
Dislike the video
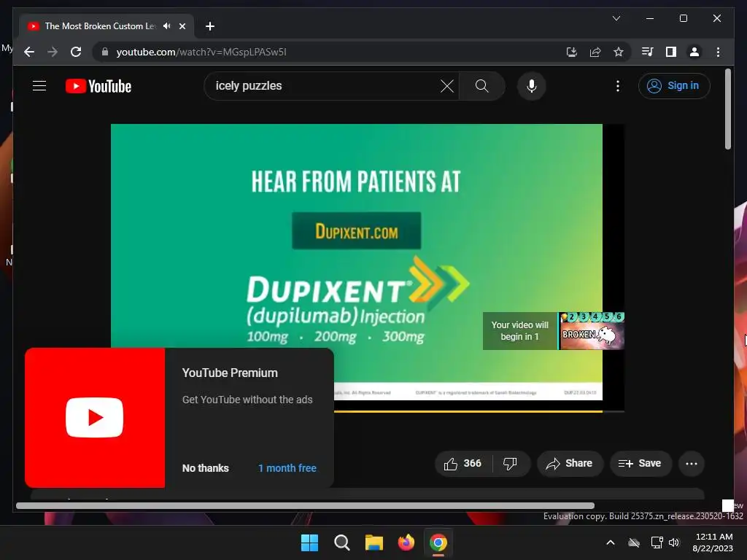coord(510,463)
